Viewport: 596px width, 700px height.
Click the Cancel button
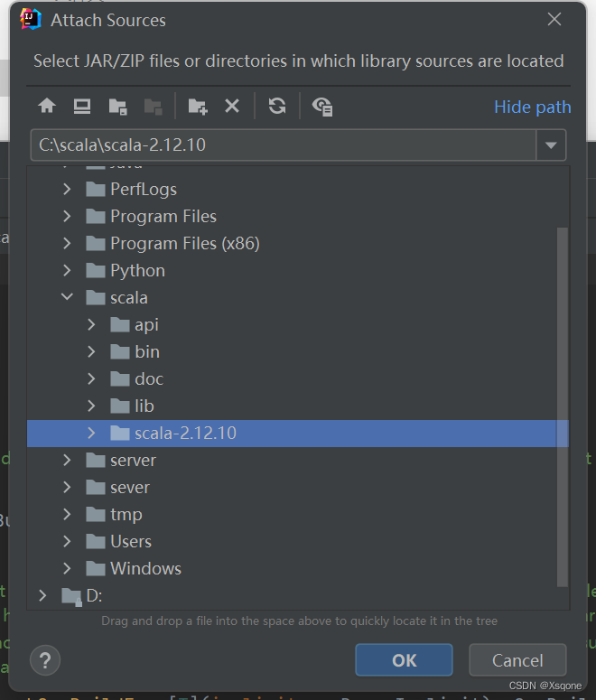tap(517, 660)
